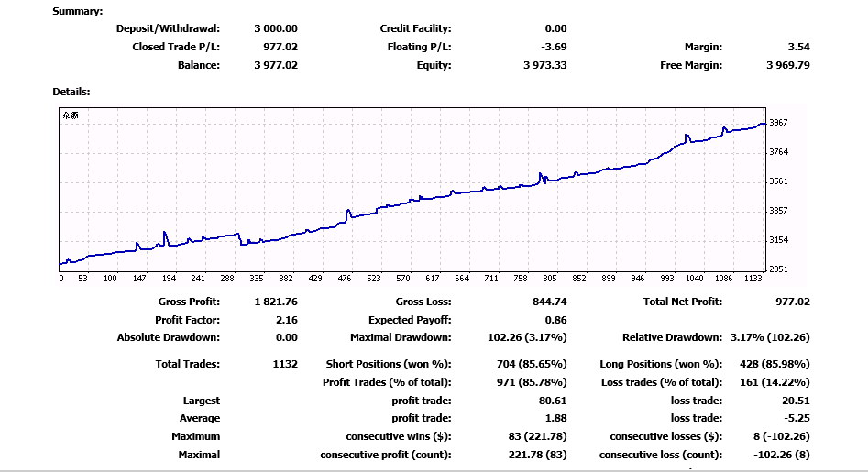
Task: Select the 'Credit Facility:' label
Action: [415, 28]
